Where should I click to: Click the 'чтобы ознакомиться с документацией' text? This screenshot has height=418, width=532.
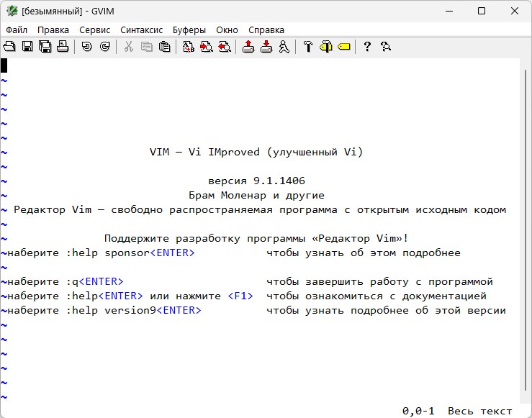[377, 296]
